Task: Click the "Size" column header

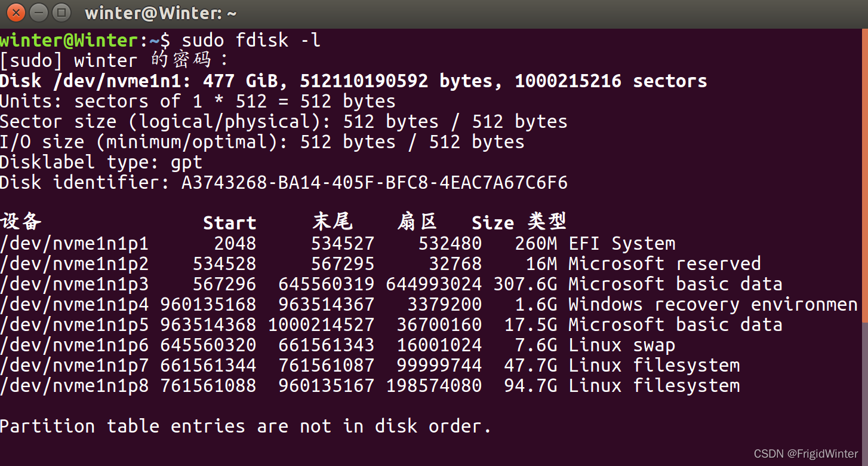Action: tap(493, 223)
